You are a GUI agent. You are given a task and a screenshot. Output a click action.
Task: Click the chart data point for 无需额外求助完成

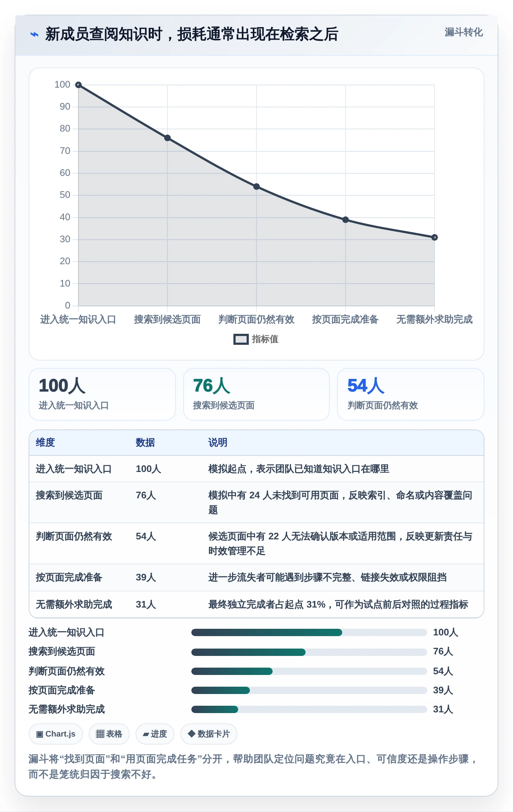(x=435, y=237)
